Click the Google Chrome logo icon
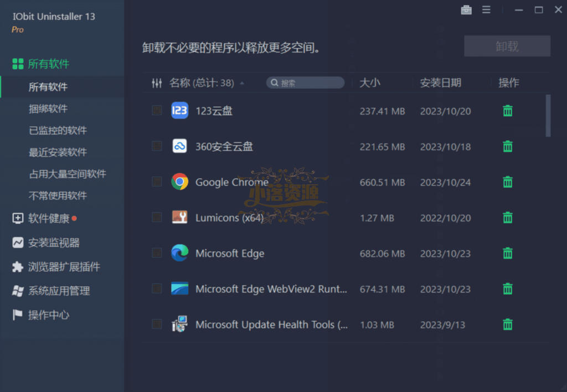This screenshot has width=567, height=392. pyautogui.click(x=179, y=182)
